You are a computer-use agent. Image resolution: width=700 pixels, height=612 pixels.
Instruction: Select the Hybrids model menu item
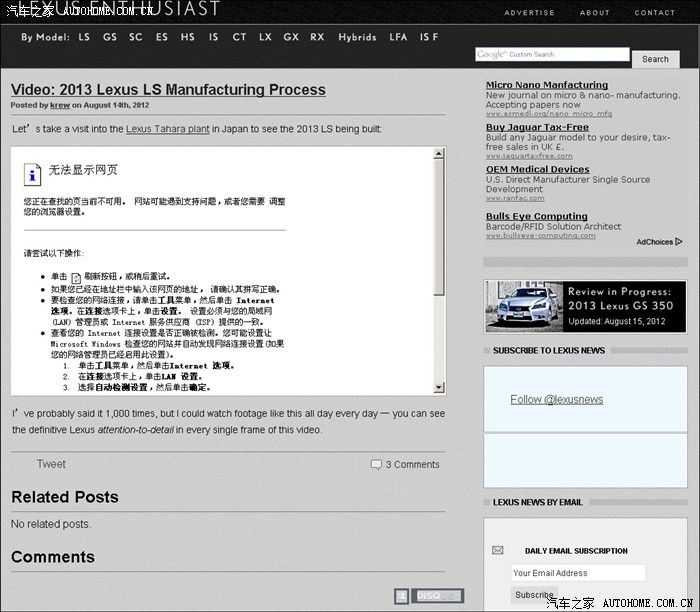357,37
